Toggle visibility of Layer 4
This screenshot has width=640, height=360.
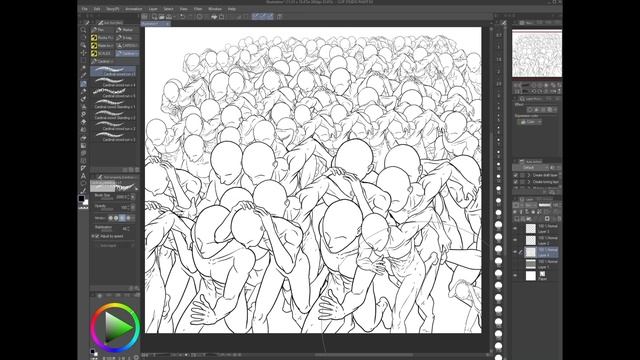click(x=515, y=252)
